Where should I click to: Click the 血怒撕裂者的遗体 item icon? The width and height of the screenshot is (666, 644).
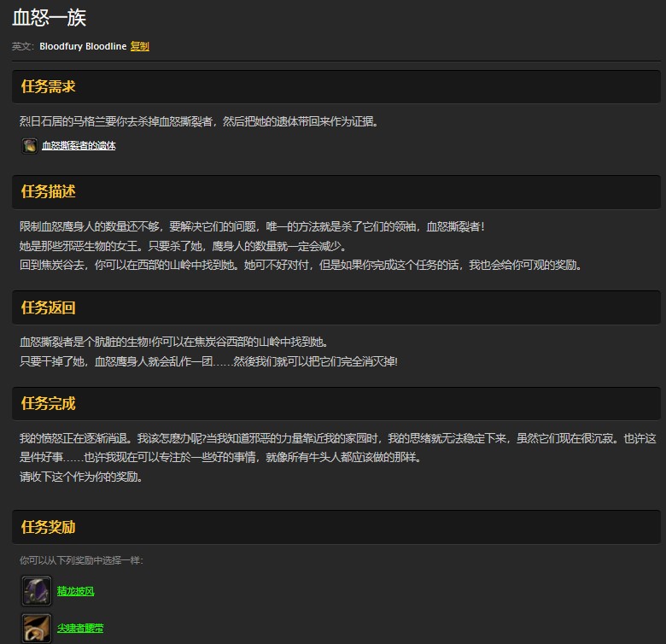[30, 146]
